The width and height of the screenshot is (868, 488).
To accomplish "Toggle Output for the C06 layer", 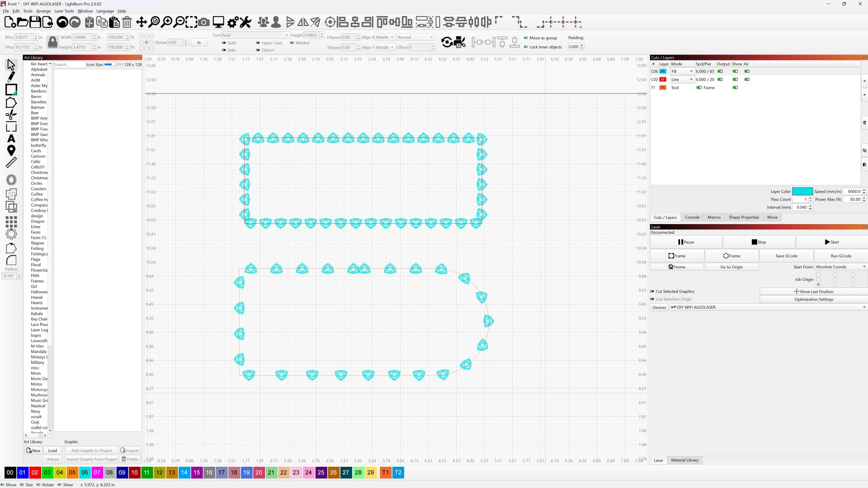I will coord(720,71).
